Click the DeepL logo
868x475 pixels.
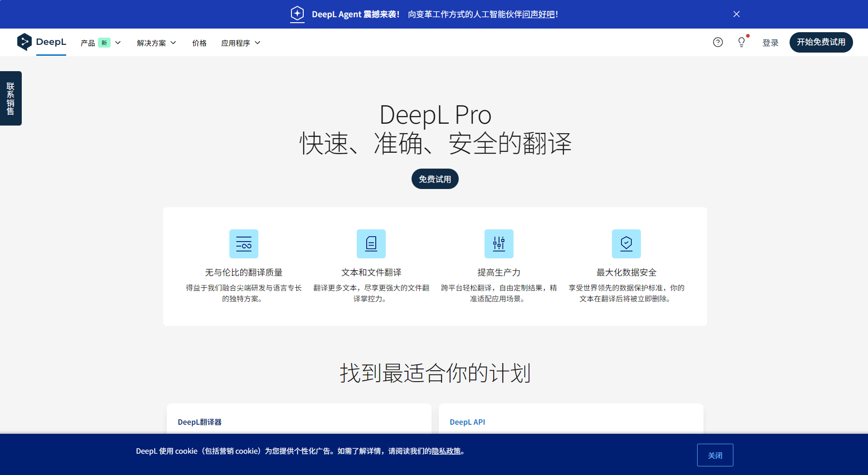coord(43,42)
